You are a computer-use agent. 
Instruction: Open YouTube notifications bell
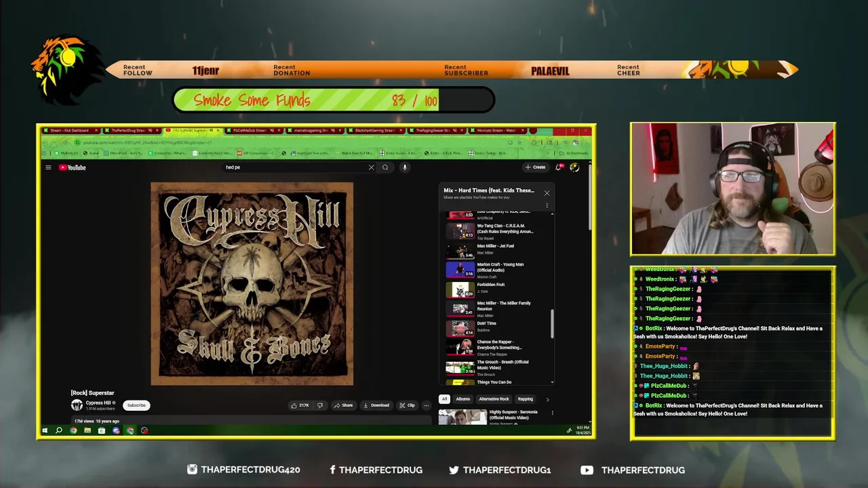click(559, 167)
